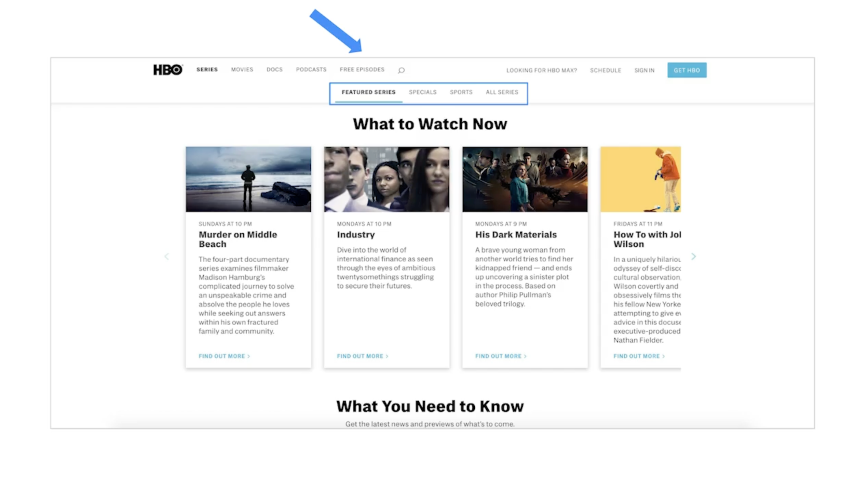Switch to the Sports tab
Image resolution: width=868 pixels, height=485 pixels.
point(461,92)
